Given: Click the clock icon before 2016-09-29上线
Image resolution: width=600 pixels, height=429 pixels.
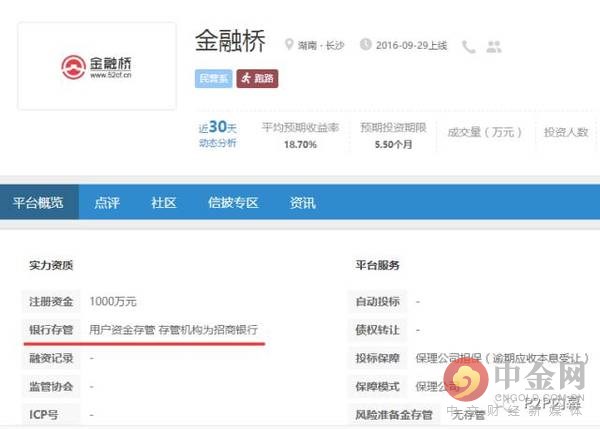Looking at the screenshot, I should tap(365, 44).
